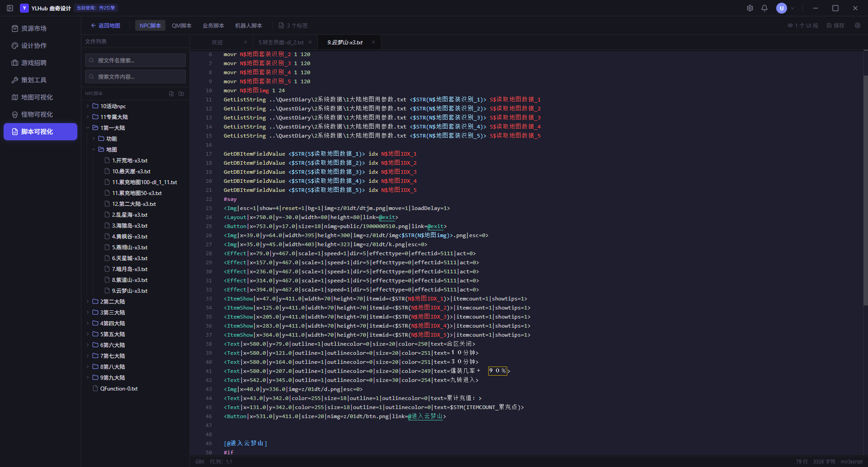This screenshot has width=868, height=467.
Task: Open editor settings gear near 保存
Action: pos(858,25)
